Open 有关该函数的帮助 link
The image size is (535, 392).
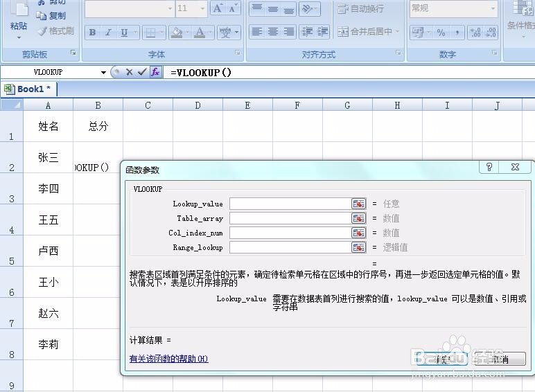point(168,359)
